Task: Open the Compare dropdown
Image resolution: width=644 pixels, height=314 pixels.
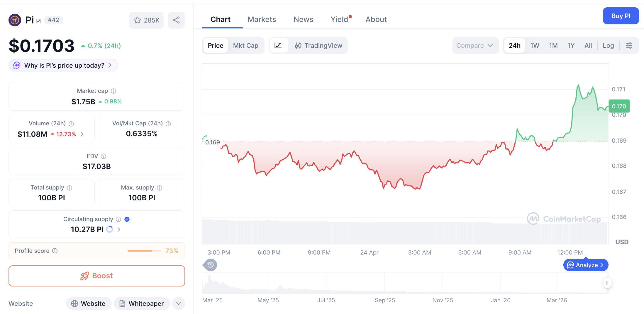Action: [x=475, y=45]
